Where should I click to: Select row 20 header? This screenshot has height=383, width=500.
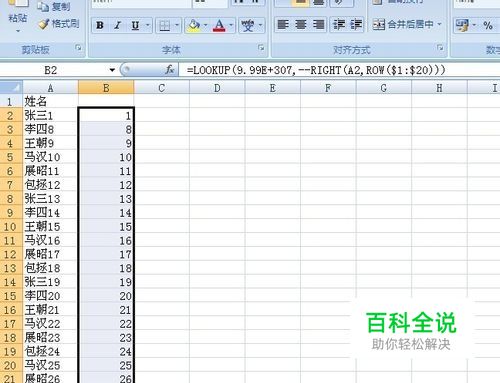point(10,365)
